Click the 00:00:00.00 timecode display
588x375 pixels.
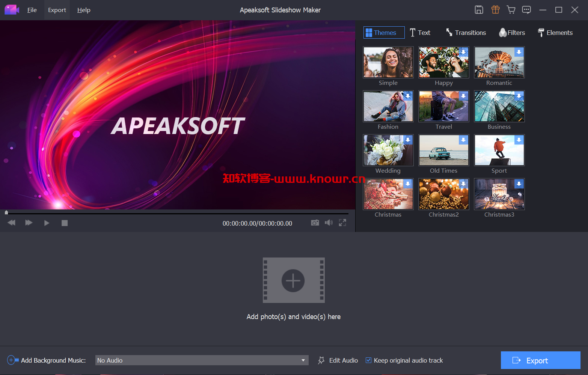pos(257,223)
